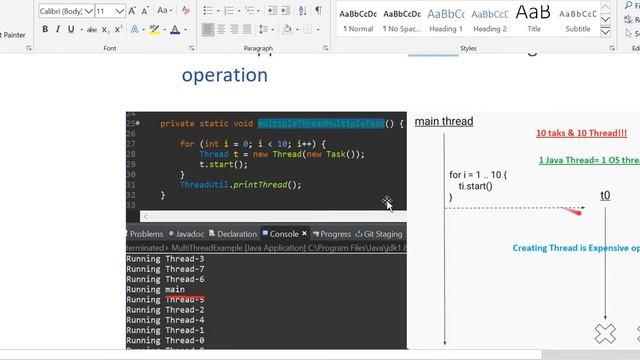The image size is (640, 360).
Task: Click Git Staging tab in the Eclipse image
Action: click(379, 234)
